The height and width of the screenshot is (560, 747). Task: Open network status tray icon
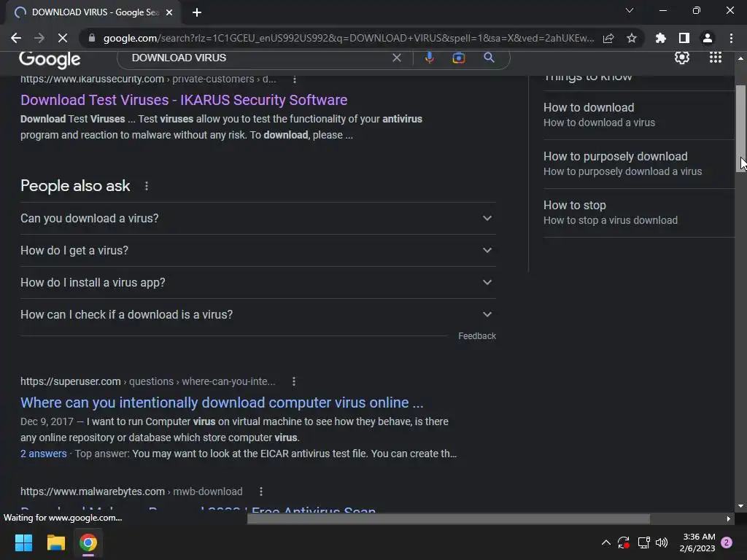coord(643,542)
